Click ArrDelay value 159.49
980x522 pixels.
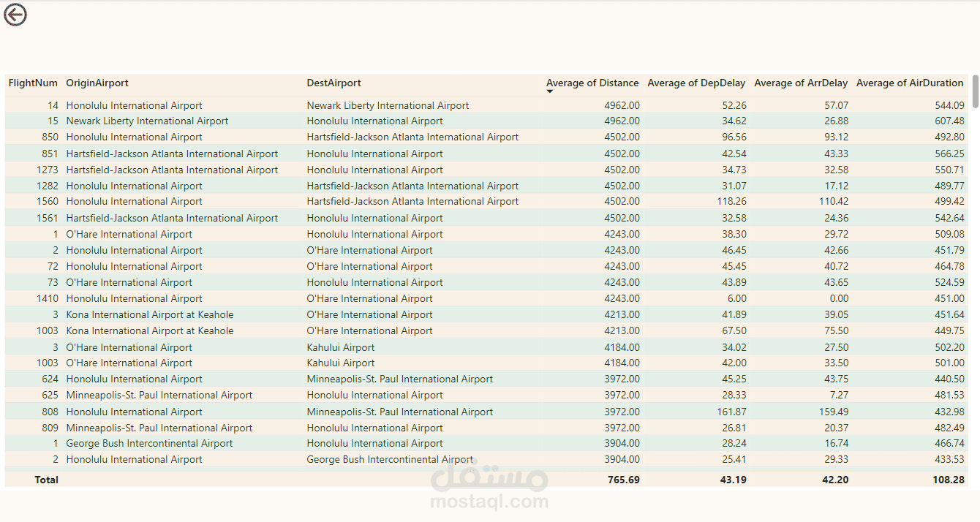(833, 412)
